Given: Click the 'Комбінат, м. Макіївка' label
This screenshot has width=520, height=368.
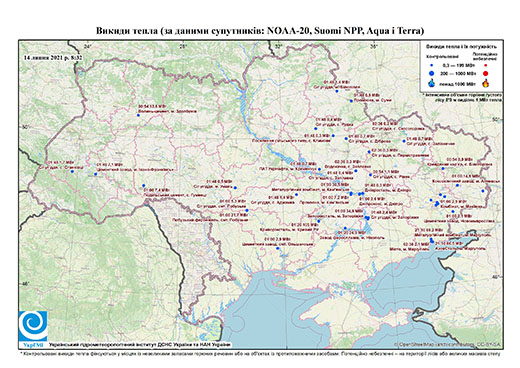Looking at the screenshot, I should point(462,206).
